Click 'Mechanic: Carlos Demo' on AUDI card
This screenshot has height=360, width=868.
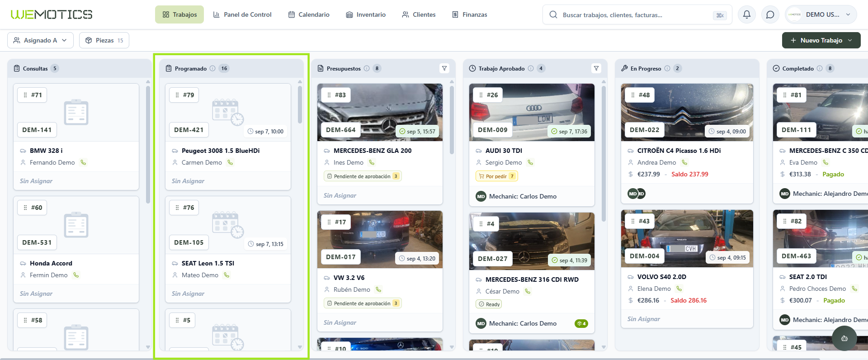[x=523, y=196]
